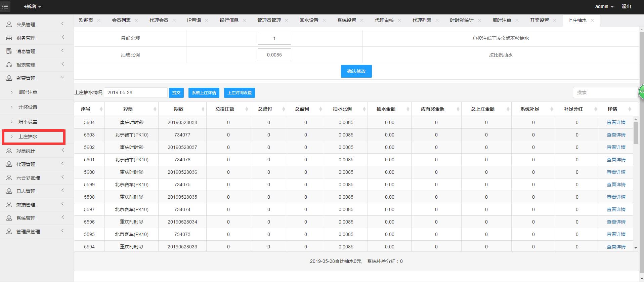Screen dimensions: 644x282
Task: Click the 确认修改 button
Action: click(356, 71)
